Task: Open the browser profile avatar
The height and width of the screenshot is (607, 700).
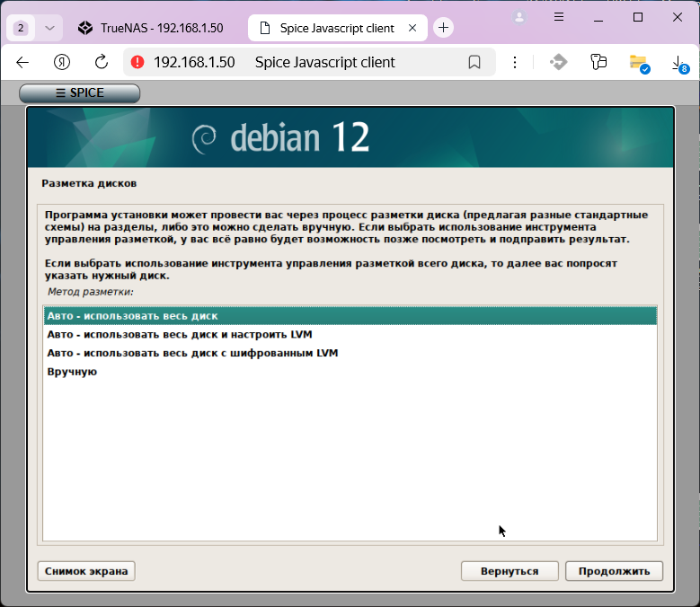Action: pyautogui.click(x=519, y=17)
